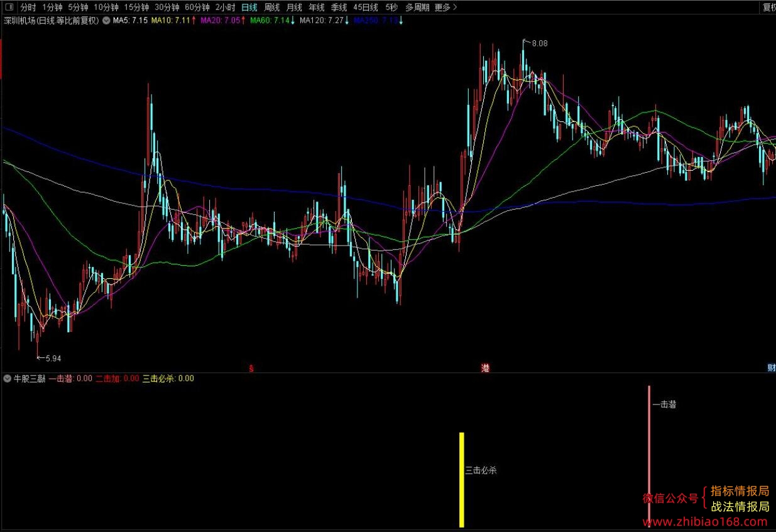Expand the 更多 periods menu
776x532 pixels.
coord(445,8)
